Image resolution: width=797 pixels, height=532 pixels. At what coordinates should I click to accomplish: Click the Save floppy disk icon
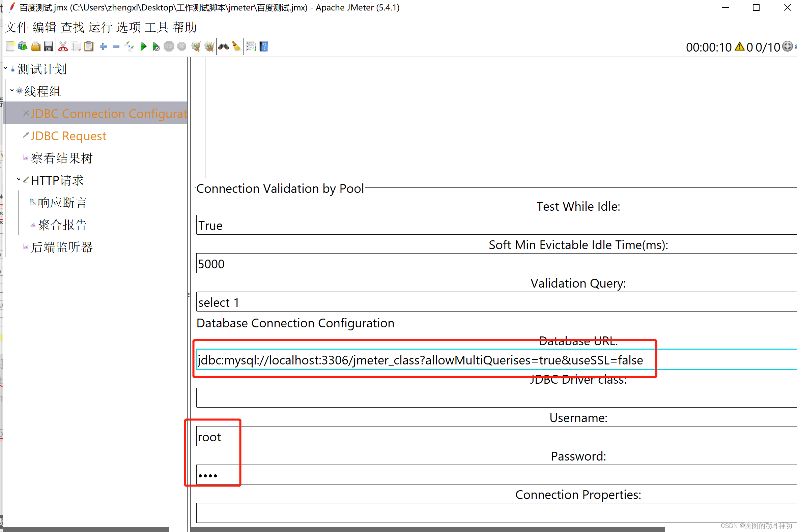click(x=49, y=46)
